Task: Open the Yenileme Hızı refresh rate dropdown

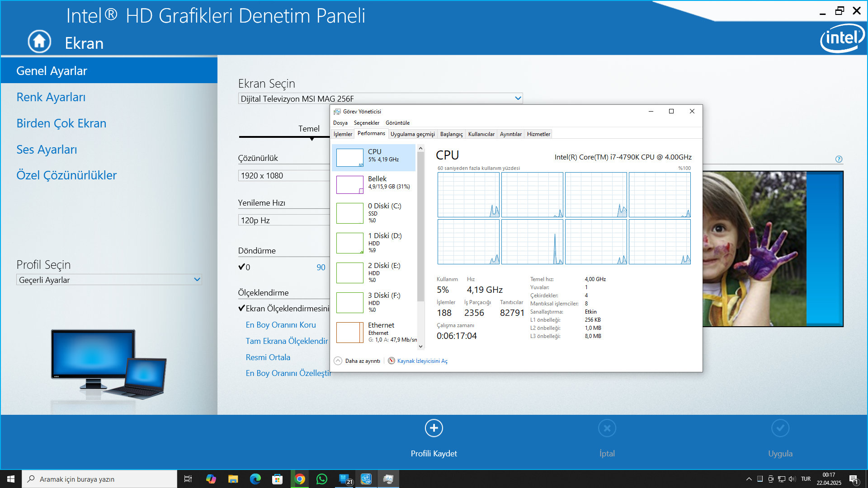Action: [284, 220]
